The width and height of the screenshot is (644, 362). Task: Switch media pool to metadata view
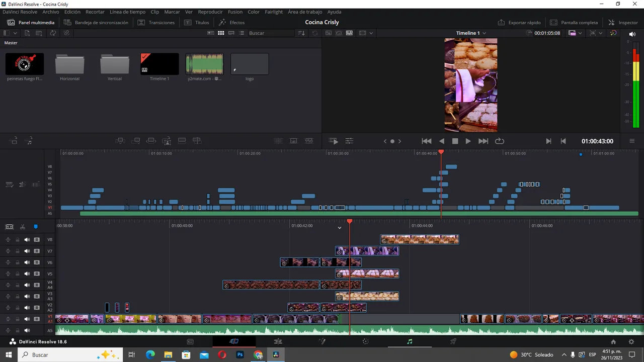(x=211, y=33)
